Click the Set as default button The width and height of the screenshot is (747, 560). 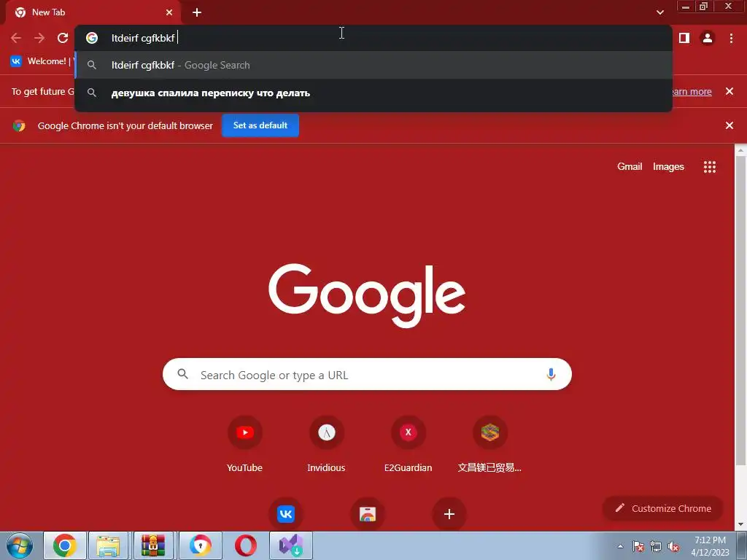(x=260, y=125)
